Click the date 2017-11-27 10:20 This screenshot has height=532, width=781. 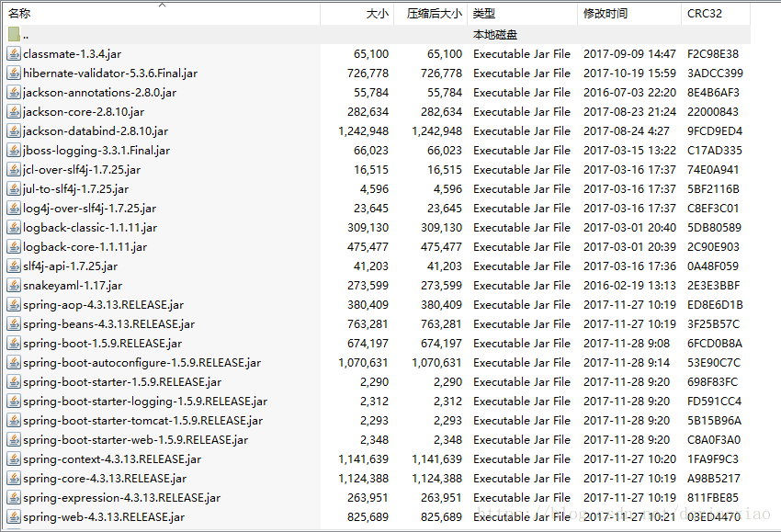pyautogui.click(x=629, y=459)
